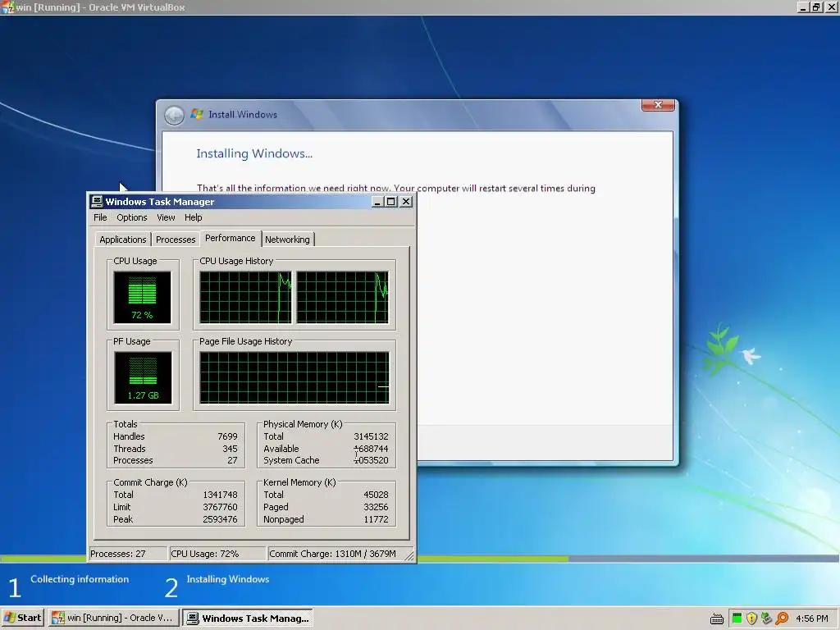
Task: Click the second CPU Usage History graph
Action: [x=343, y=297]
